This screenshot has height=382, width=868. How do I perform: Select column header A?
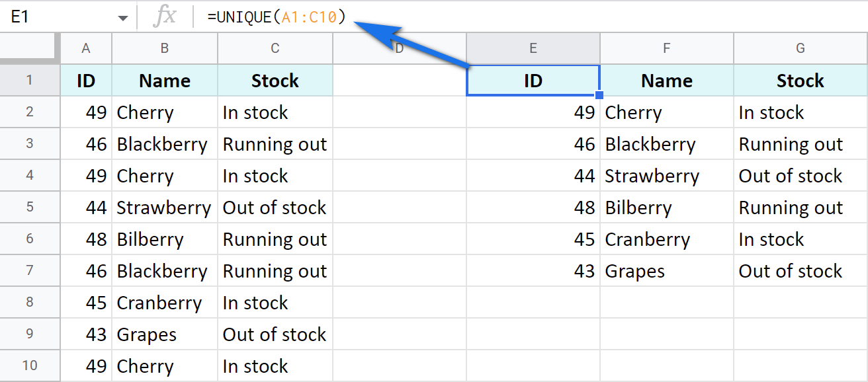[x=86, y=48]
